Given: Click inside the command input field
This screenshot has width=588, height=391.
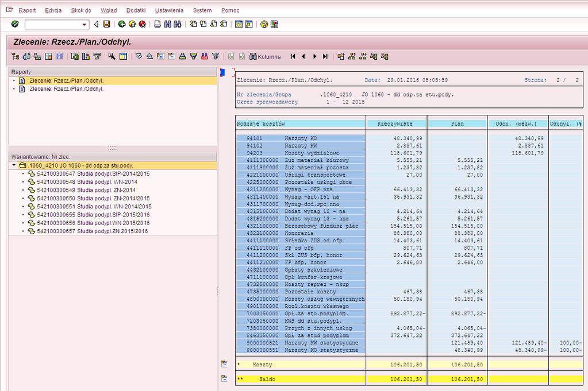Looking at the screenshot, I should click(53, 25).
